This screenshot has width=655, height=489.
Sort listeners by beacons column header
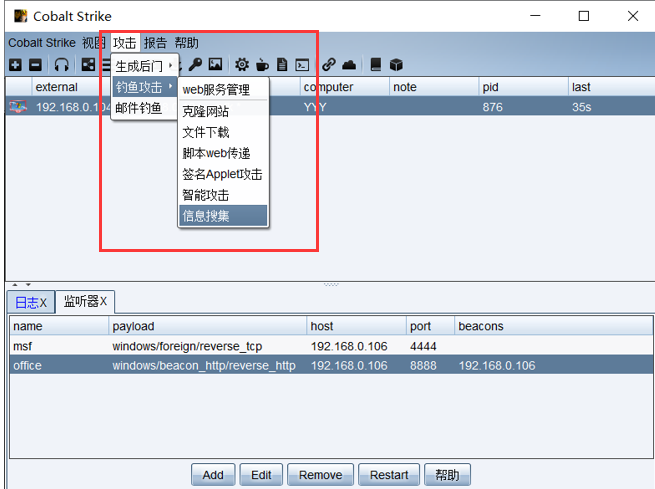tap(553, 326)
